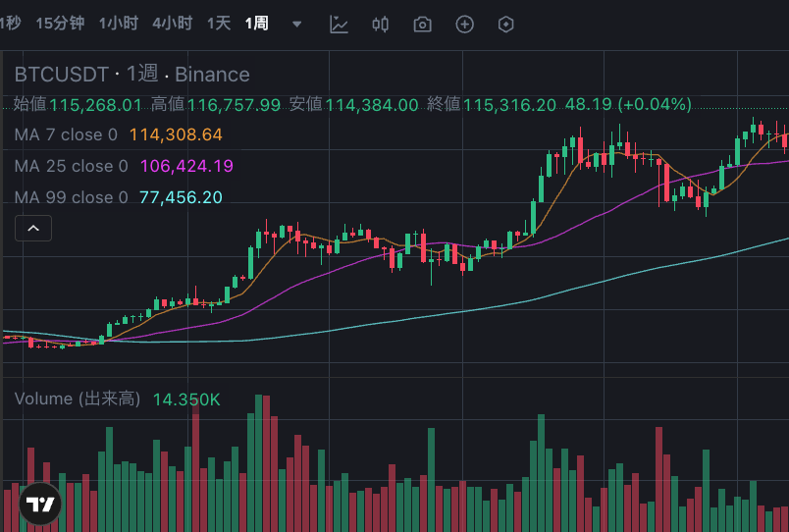Viewport: 789px width, 532px height.
Task: Select the 1秒 timeframe
Action: click(9, 24)
